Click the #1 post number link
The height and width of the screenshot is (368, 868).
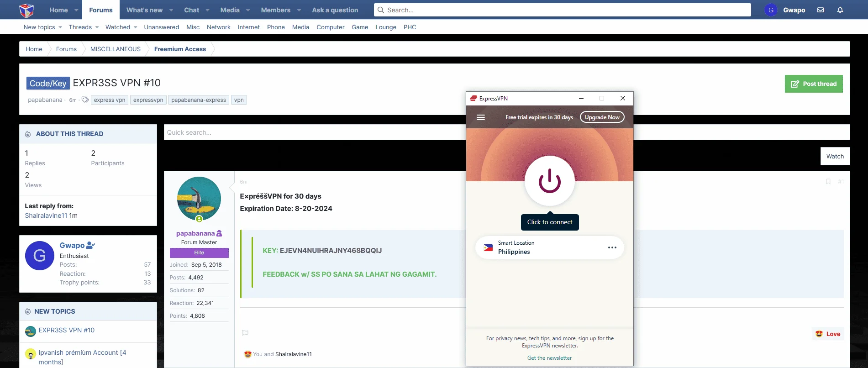pyautogui.click(x=841, y=182)
